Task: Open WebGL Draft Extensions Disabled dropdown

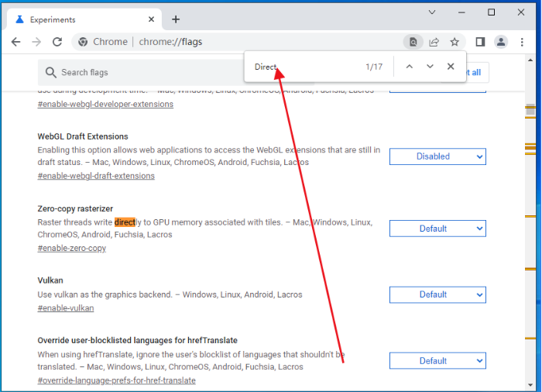Action: tap(437, 156)
